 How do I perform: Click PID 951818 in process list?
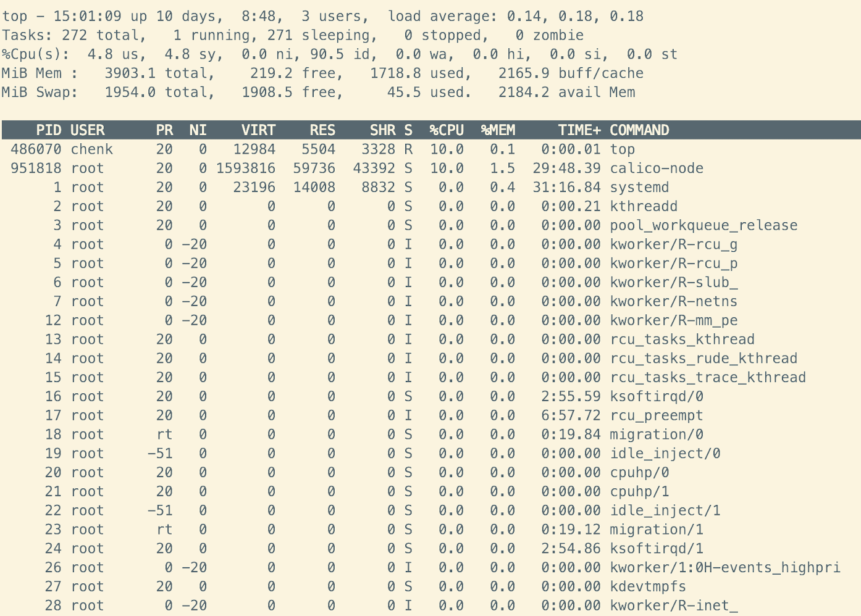click(x=36, y=169)
